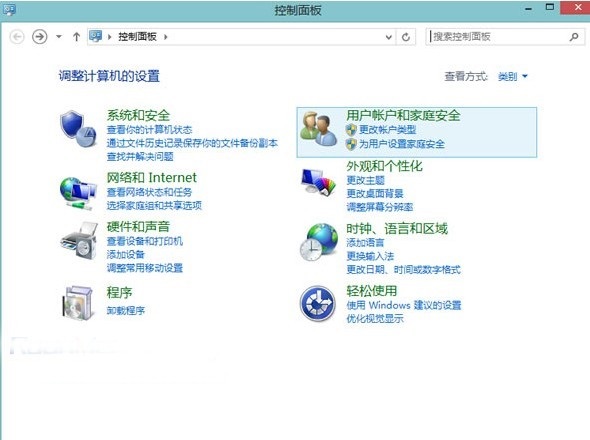
Task: Click the 更改主题 link
Action: coord(365,180)
